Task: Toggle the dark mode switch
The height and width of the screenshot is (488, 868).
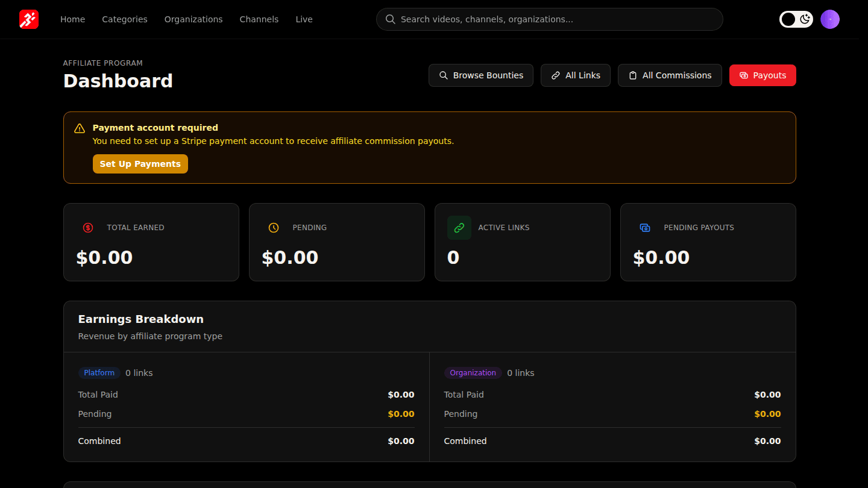Action: [796, 19]
